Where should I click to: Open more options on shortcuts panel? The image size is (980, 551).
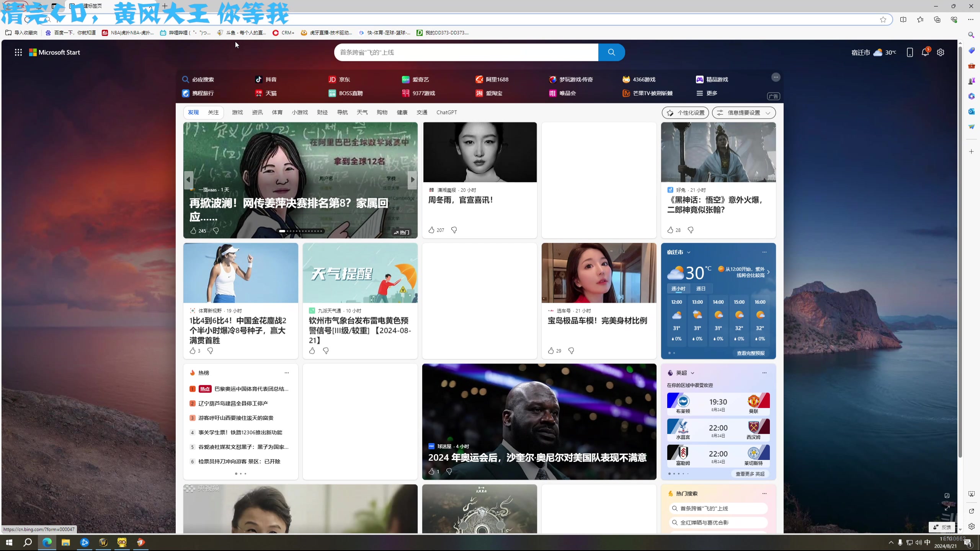click(776, 77)
